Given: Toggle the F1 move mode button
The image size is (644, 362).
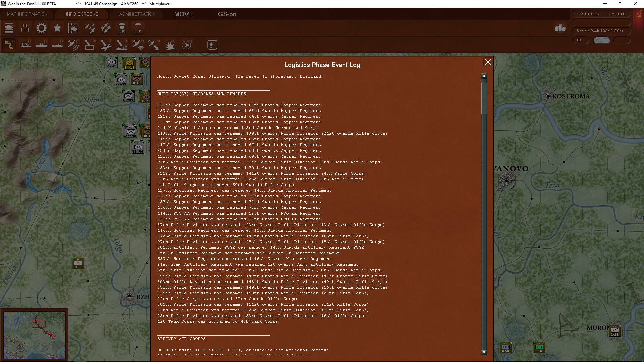Looking at the screenshot, I should 9,45.
